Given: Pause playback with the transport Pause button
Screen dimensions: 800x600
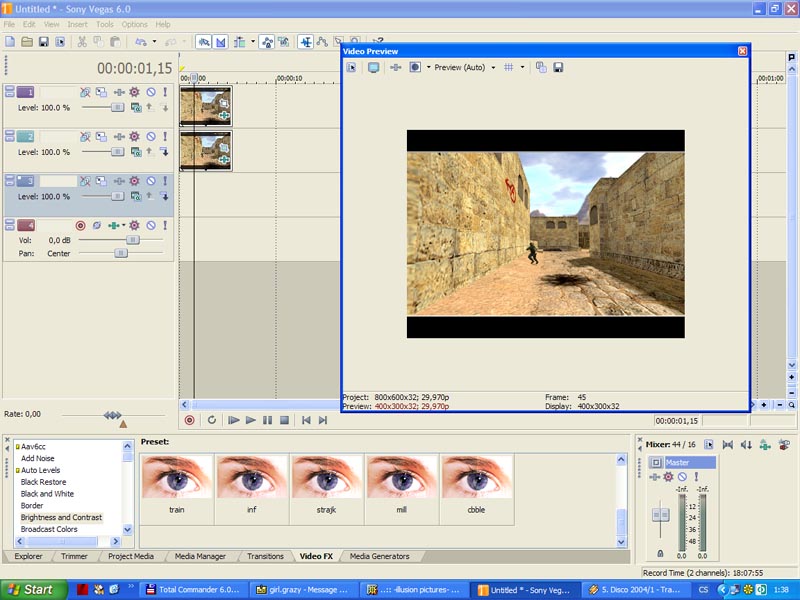Looking at the screenshot, I should tap(267, 420).
